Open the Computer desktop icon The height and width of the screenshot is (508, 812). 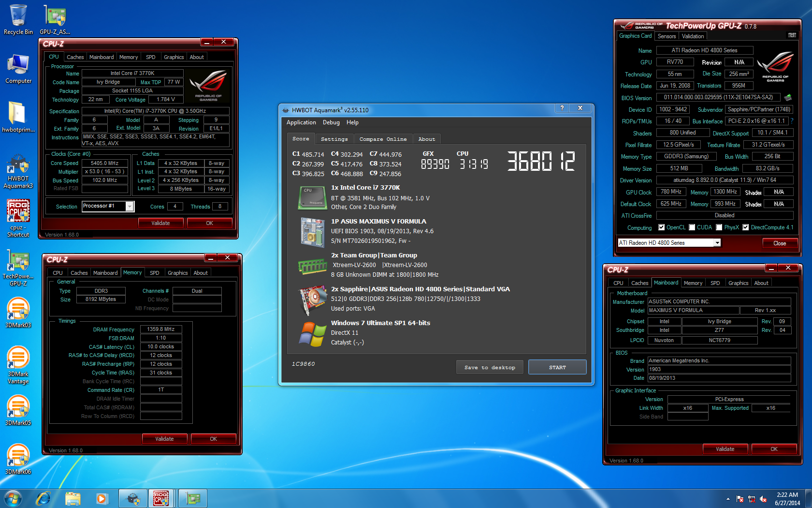(18, 69)
